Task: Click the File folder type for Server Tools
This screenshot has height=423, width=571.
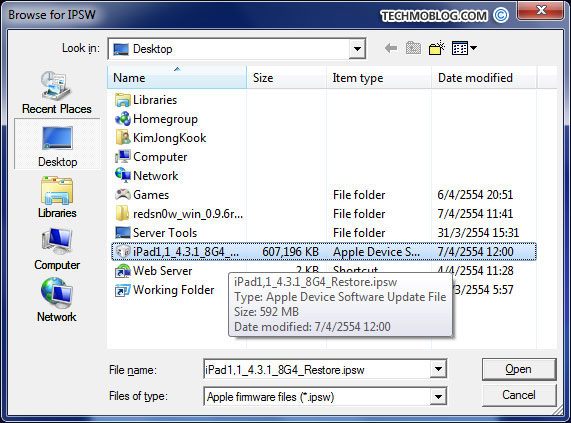Action: (x=359, y=233)
